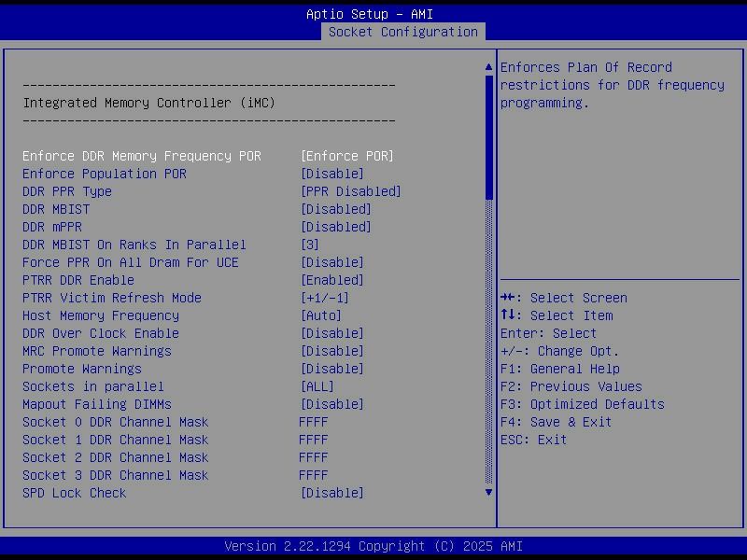This screenshot has height=560, width=747.
Task: Click the Integrated Memory Controller (iMC) heading
Action: click(149, 103)
